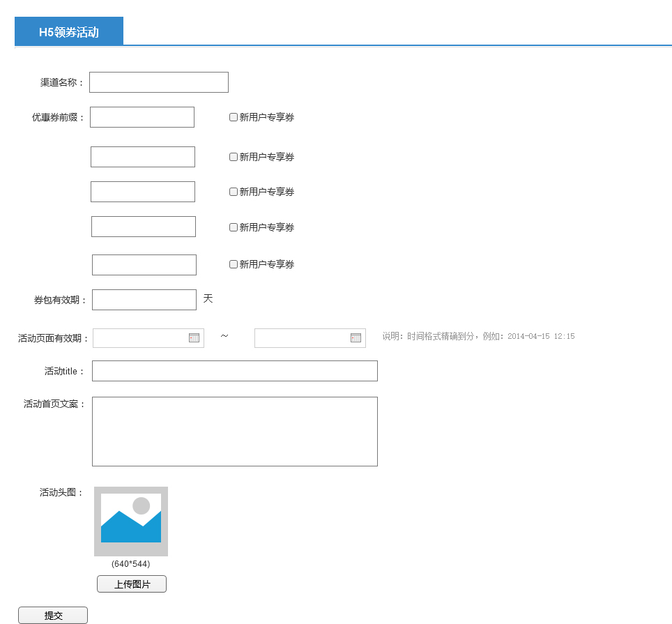The width and height of the screenshot is (672, 624).
Task: Click the 提交 button
Action: point(53,616)
